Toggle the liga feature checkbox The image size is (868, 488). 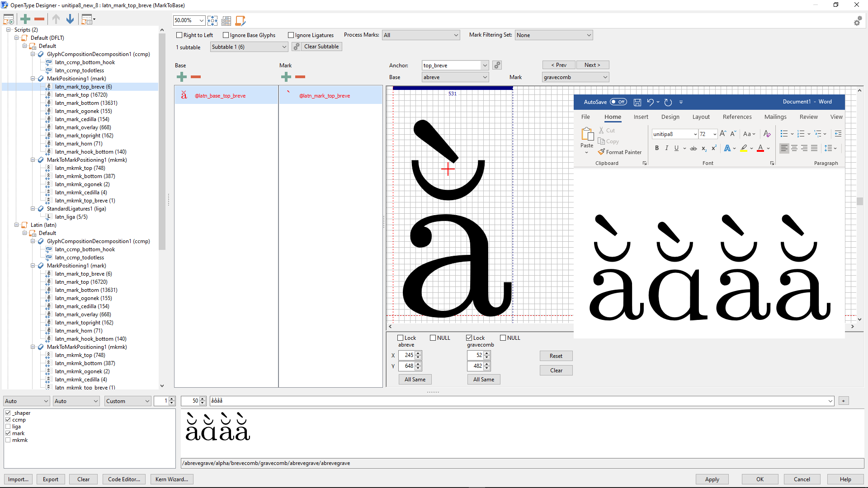click(x=8, y=426)
